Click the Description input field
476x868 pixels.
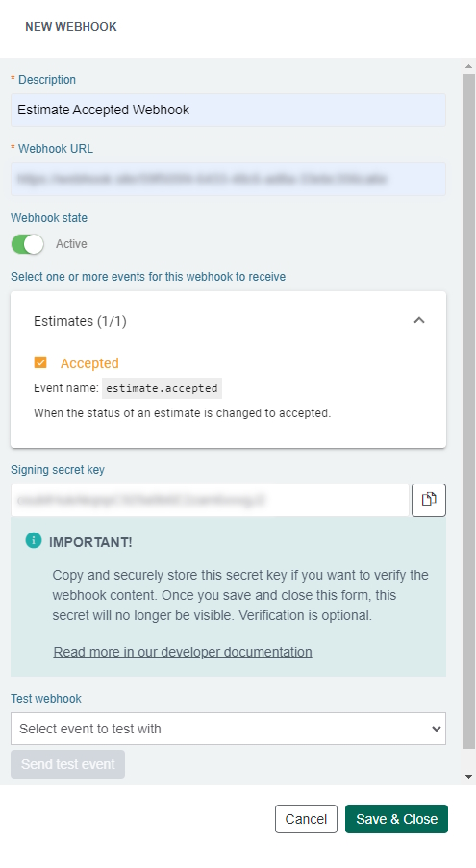click(228, 111)
